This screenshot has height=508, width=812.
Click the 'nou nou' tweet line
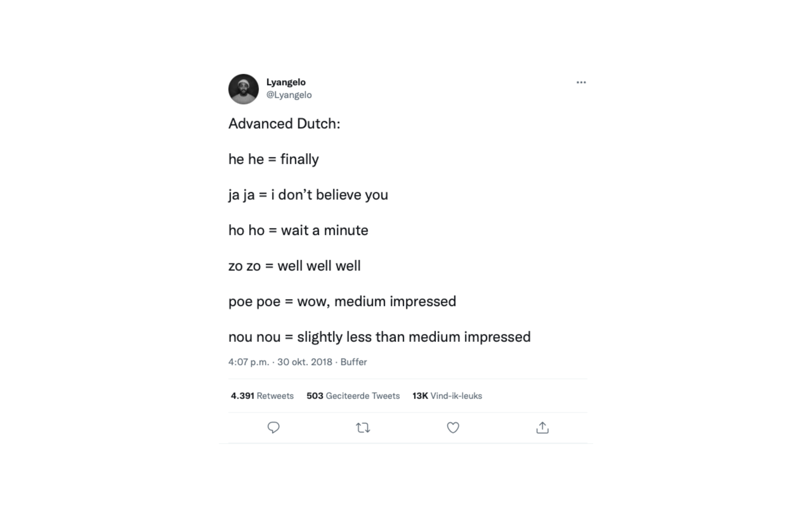(379, 337)
